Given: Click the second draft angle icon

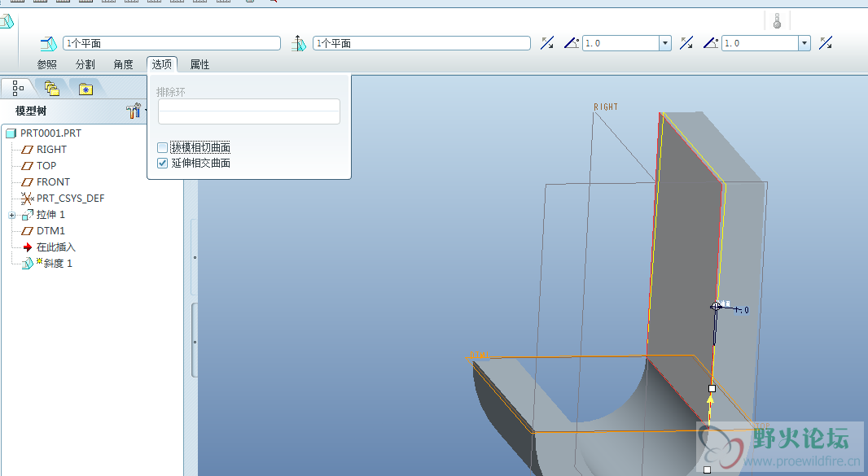Looking at the screenshot, I should click(711, 43).
